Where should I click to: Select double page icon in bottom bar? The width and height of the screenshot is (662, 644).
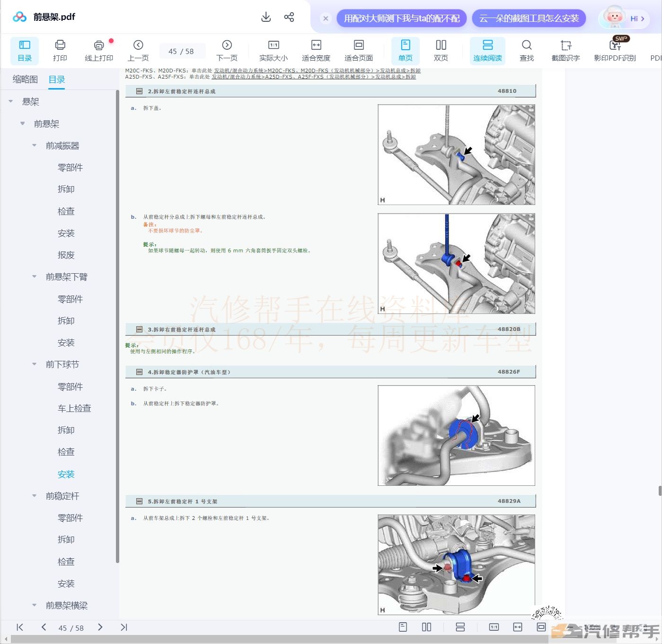coord(426,627)
